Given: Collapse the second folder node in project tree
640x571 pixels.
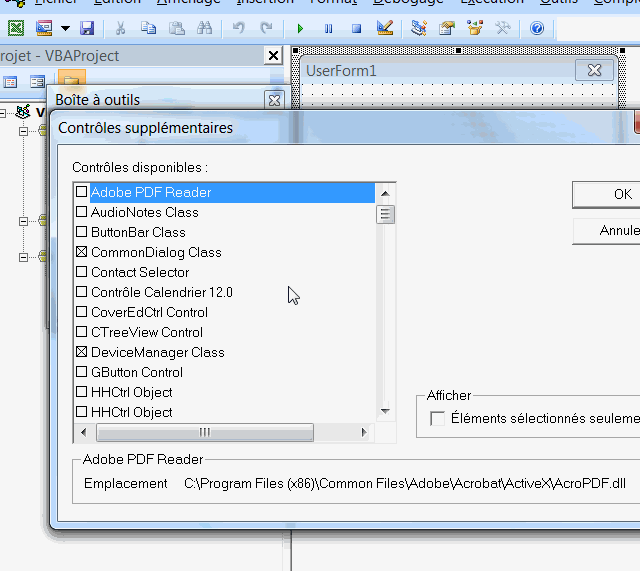Looking at the screenshot, I should click(x=23, y=221).
